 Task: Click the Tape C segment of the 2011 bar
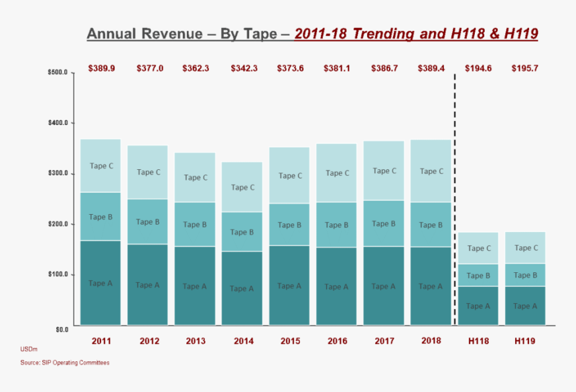(x=100, y=165)
